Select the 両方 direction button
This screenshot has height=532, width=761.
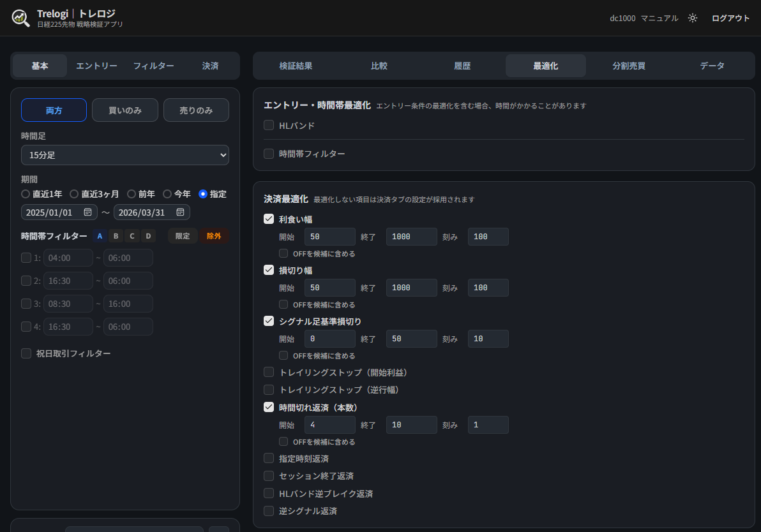click(x=54, y=110)
